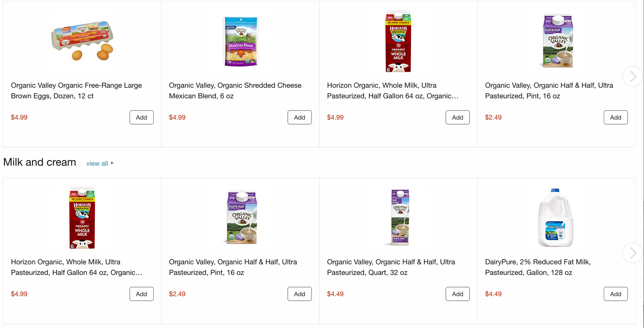Select the $2.49 price on Half & Half Pint
The image size is (644, 328).
click(177, 294)
